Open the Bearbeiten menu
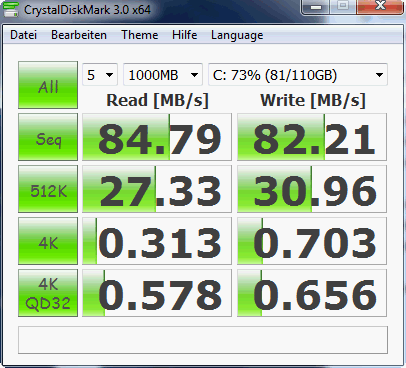Viewport: 406px width, 368px height. [79, 35]
